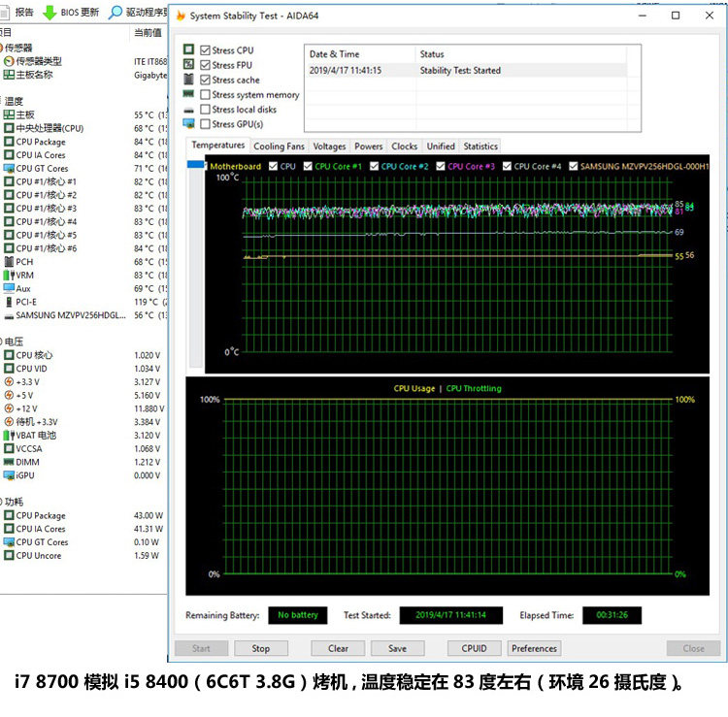Viewport: 728px width, 717px height.
Task: Toggle the CPU Core #3 graph checkbox
Action: pos(441,166)
